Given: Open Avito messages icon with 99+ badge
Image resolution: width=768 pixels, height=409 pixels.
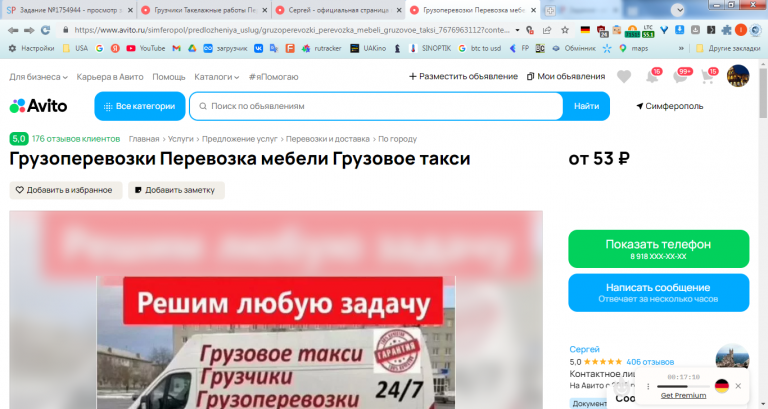Looking at the screenshot, I should (682, 75).
